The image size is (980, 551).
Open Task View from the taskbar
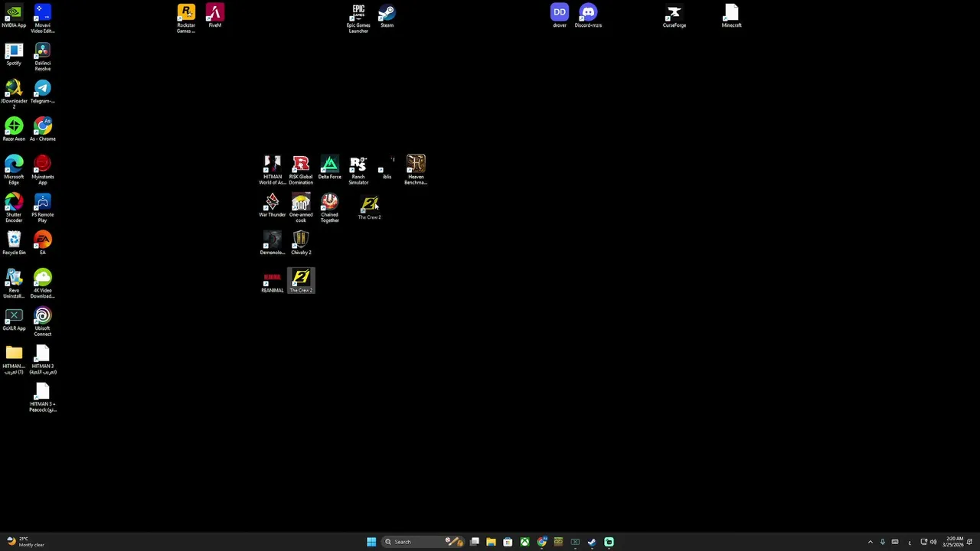click(x=475, y=542)
